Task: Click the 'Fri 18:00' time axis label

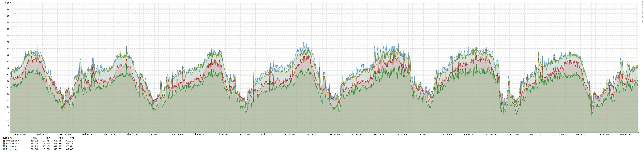Action: click(x=289, y=135)
